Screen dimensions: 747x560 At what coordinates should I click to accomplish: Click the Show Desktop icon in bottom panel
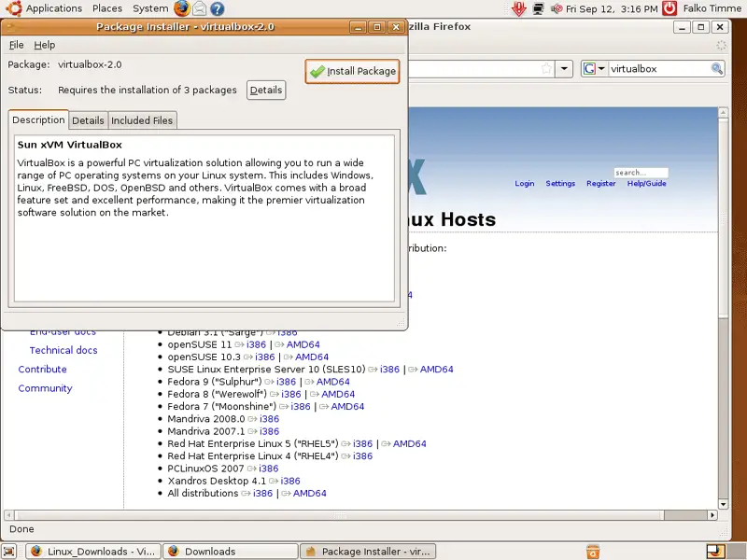[9, 551]
